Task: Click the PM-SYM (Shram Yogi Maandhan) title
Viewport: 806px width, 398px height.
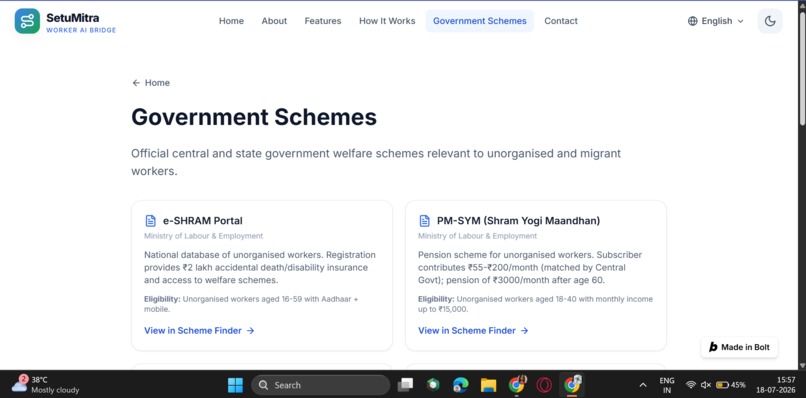Action: coord(518,221)
